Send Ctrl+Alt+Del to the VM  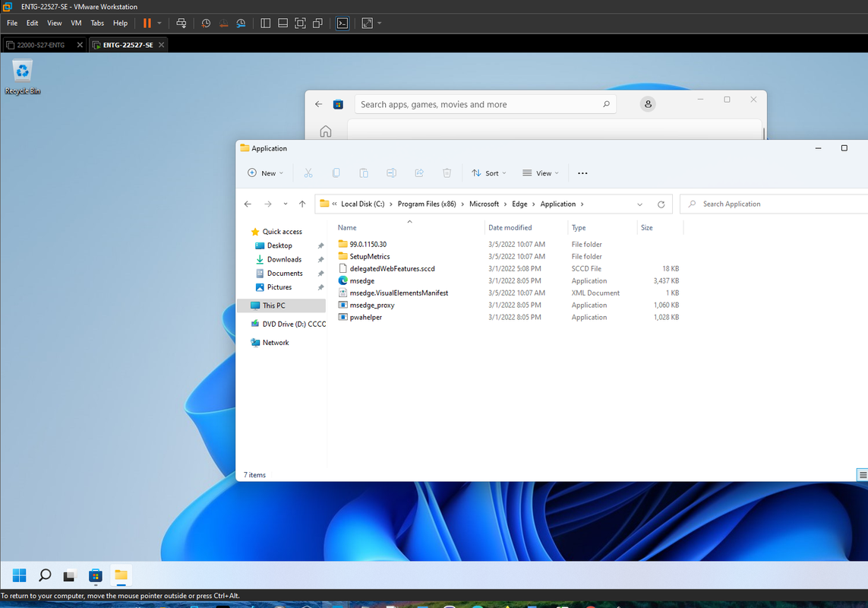click(x=181, y=24)
